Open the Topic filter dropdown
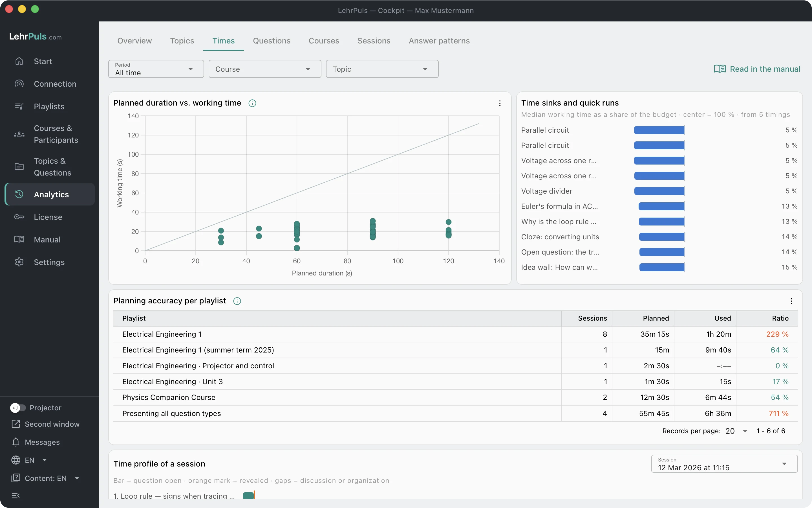The height and width of the screenshot is (508, 812). [x=382, y=69]
